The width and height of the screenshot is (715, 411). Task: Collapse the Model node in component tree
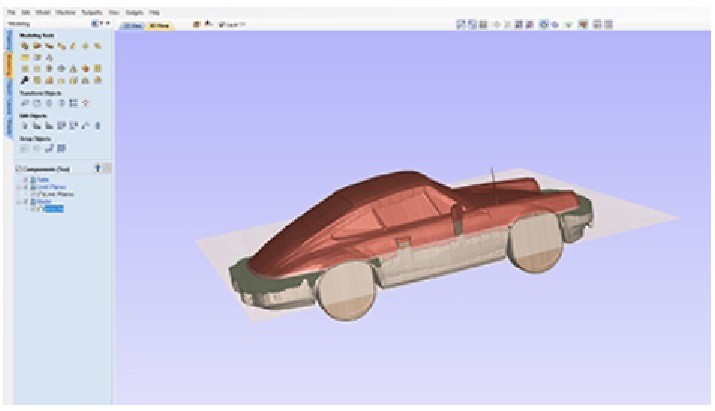tap(21, 201)
